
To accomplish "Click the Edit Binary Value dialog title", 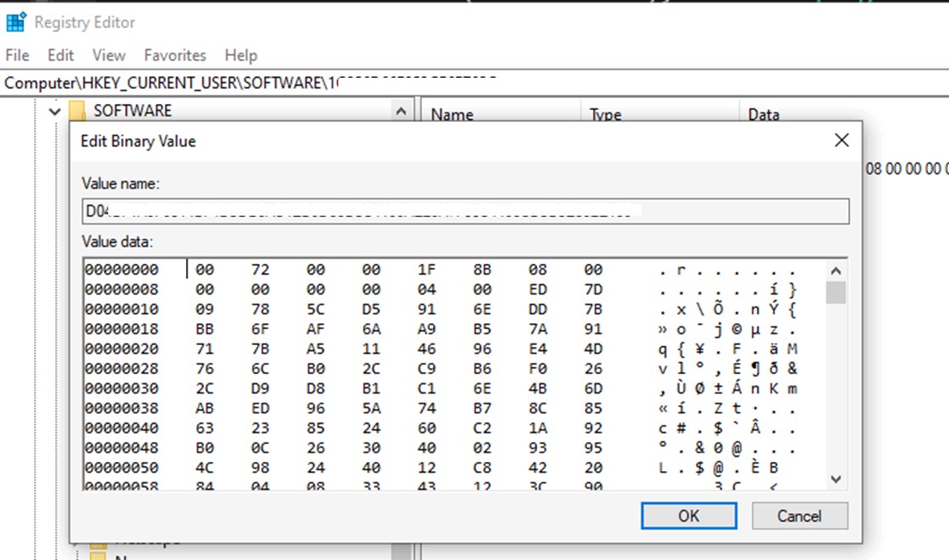I will [x=138, y=141].
